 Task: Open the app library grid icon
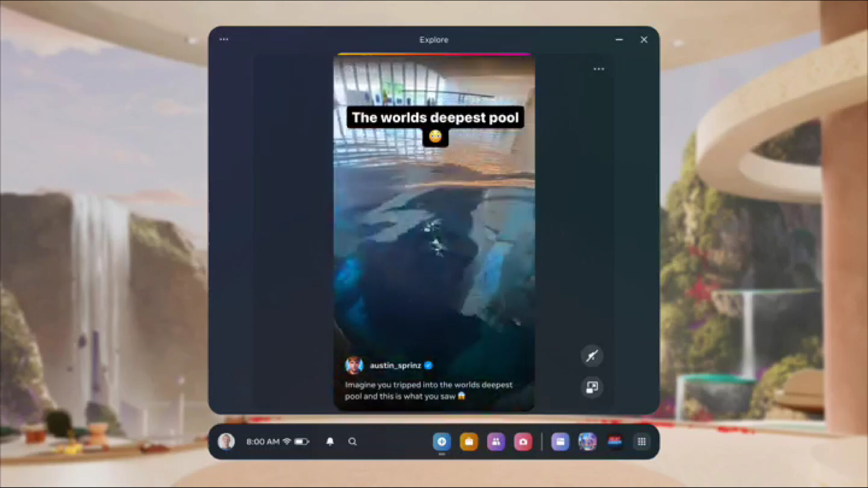(x=642, y=441)
